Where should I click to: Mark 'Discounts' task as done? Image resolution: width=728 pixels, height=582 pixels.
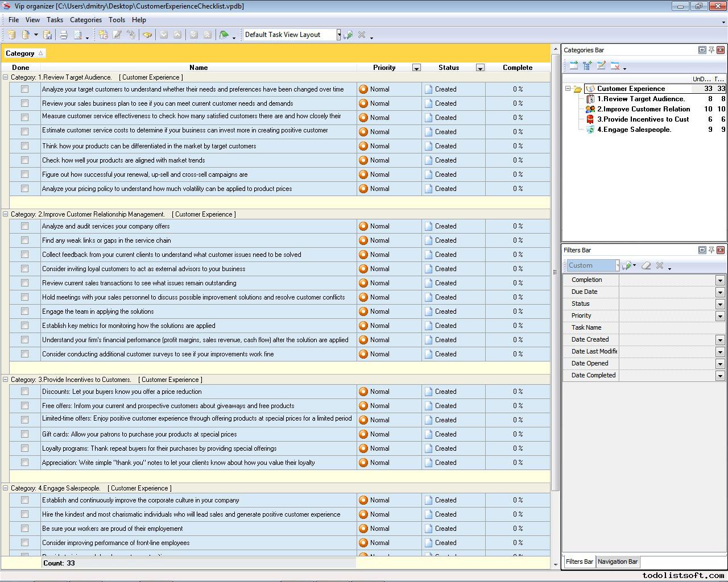pos(24,392)
